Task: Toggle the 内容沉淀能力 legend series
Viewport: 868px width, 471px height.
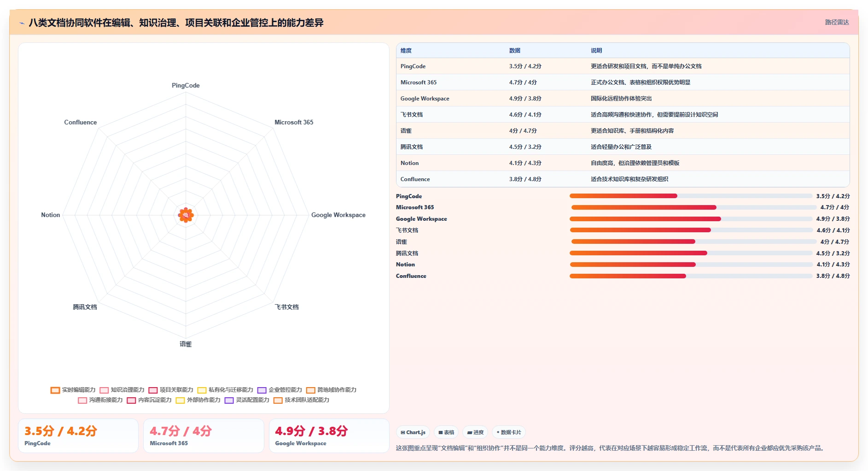Action: pyautogui.click(x=149, y=400)
